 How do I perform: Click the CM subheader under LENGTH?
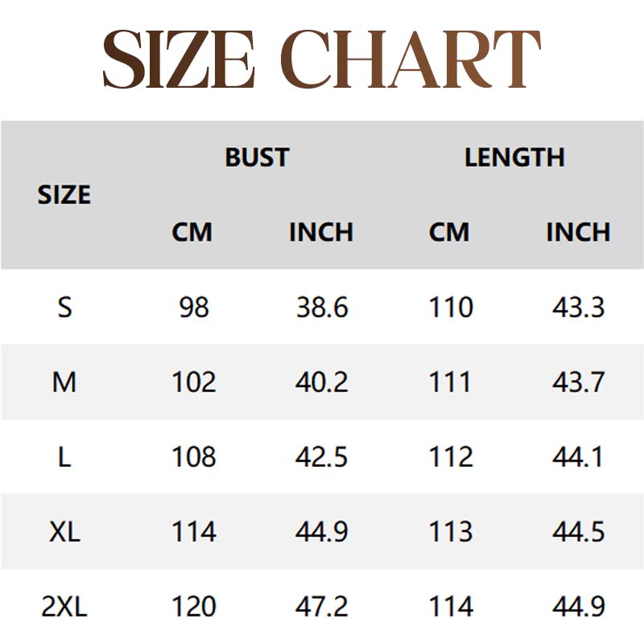coord(449,232)
